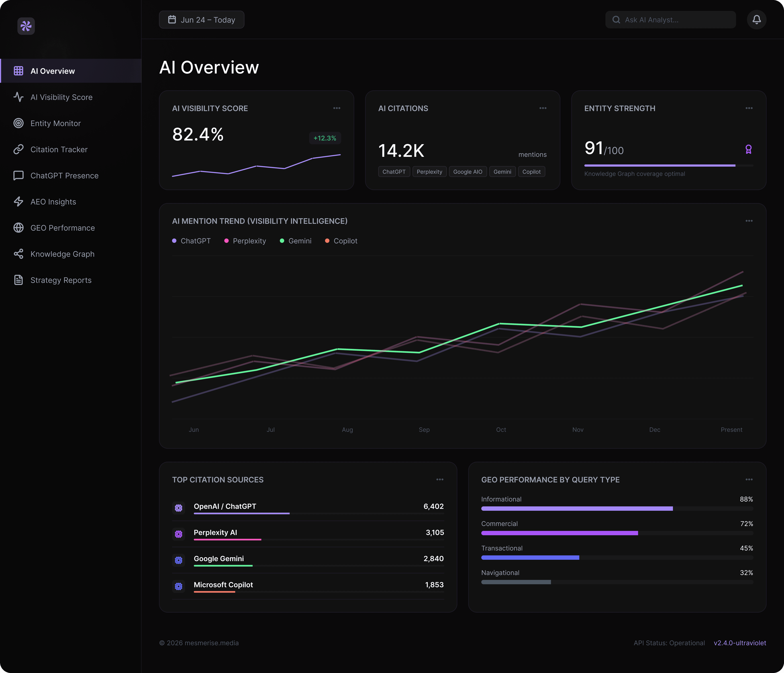Click the Entity Monitor target icon
784x673 pixels.
(x=19, y=123)
